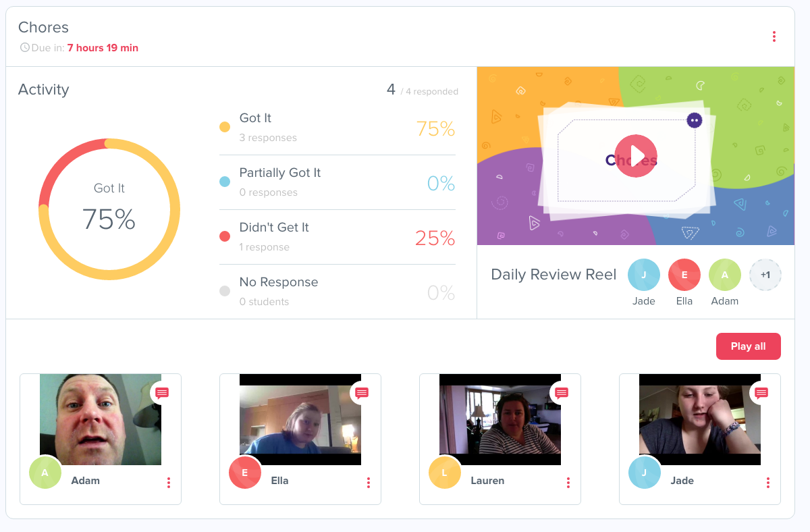
Task: Click the 4 / 4 responded count
Action: (423, 90)
